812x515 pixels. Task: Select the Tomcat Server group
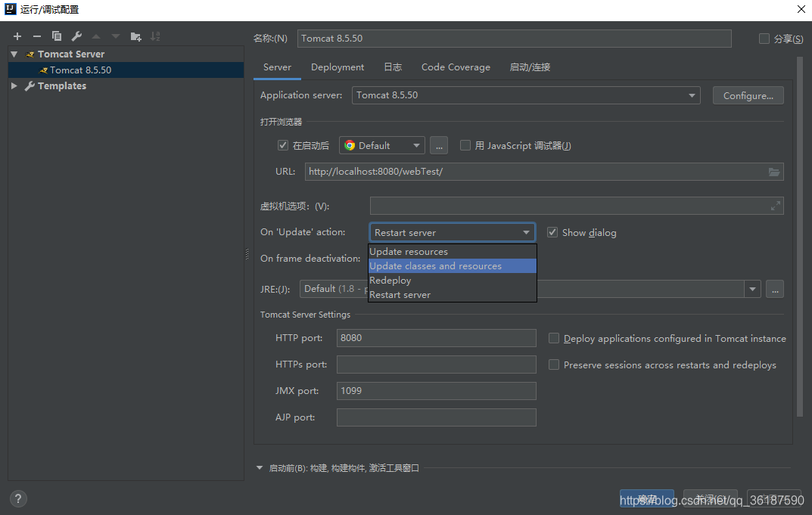(x=70, y=54)
